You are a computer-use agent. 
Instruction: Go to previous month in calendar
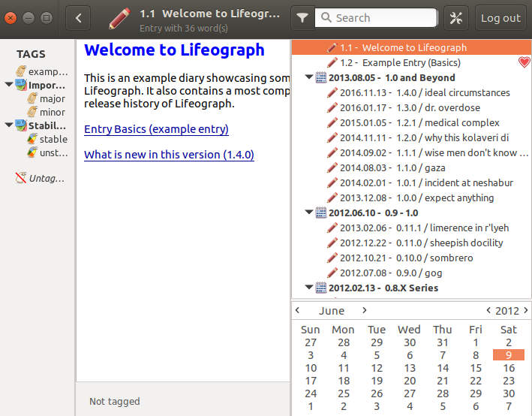[298, 310]
